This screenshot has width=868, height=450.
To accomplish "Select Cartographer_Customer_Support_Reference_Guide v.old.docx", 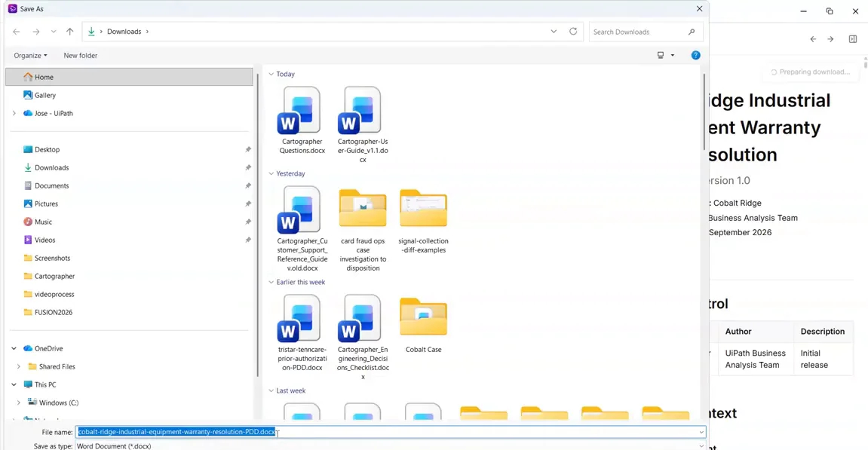I will [x=302, y=229].
